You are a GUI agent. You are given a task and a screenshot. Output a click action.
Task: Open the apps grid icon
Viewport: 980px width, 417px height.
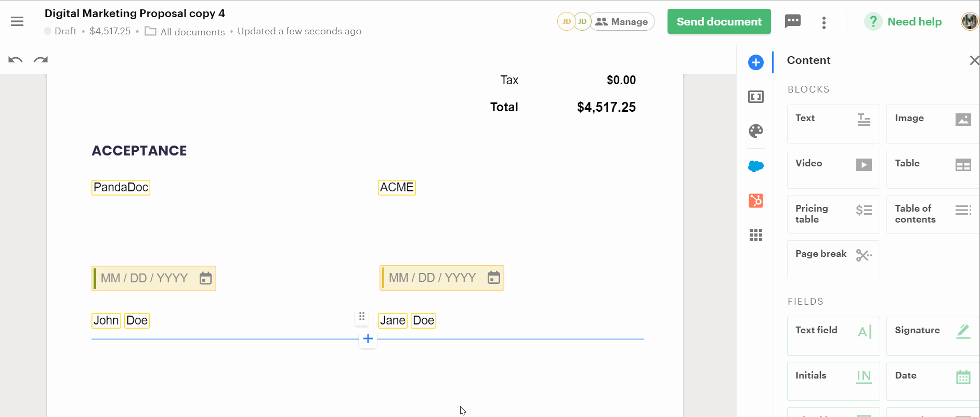coord(756,235)
